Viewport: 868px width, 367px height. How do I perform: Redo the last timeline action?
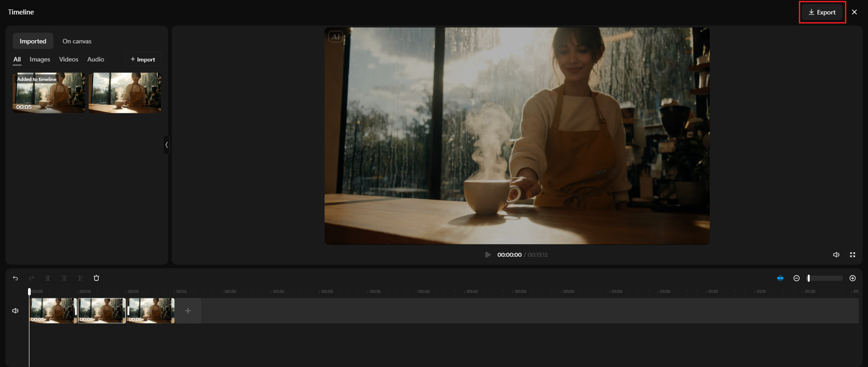(32, 278)
